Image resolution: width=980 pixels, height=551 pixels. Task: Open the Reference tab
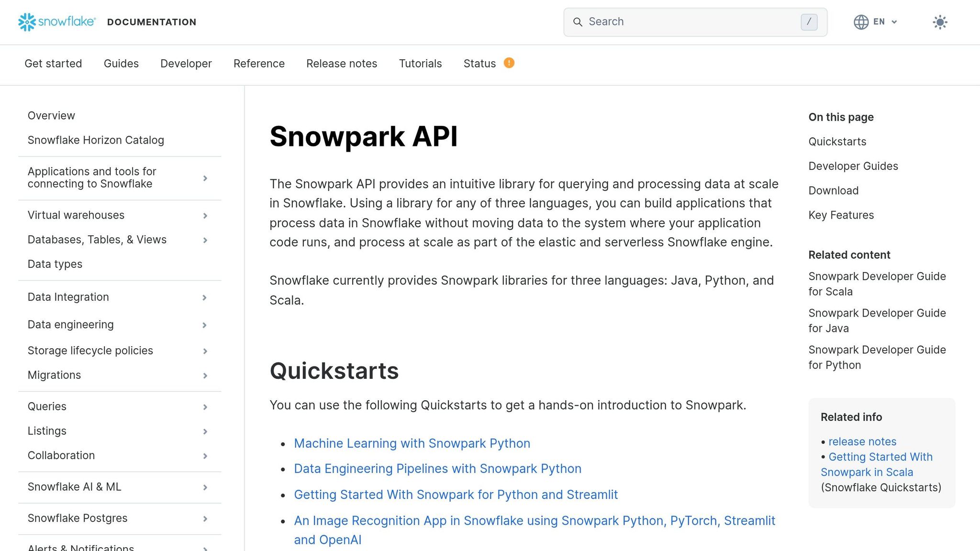pos(259,64)
